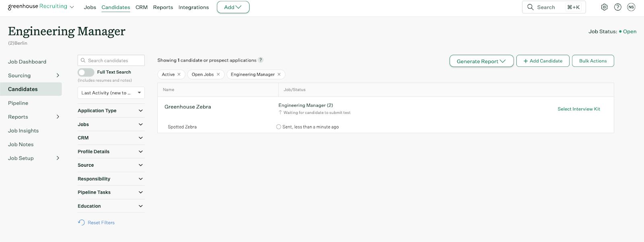
Task: Expand the Jobs filter section
Action: coord(111,124)
